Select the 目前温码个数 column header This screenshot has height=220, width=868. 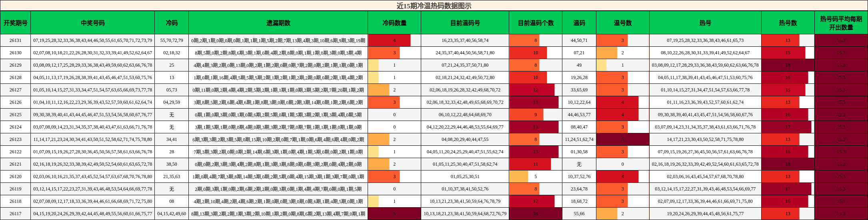[x=536, y=23]
